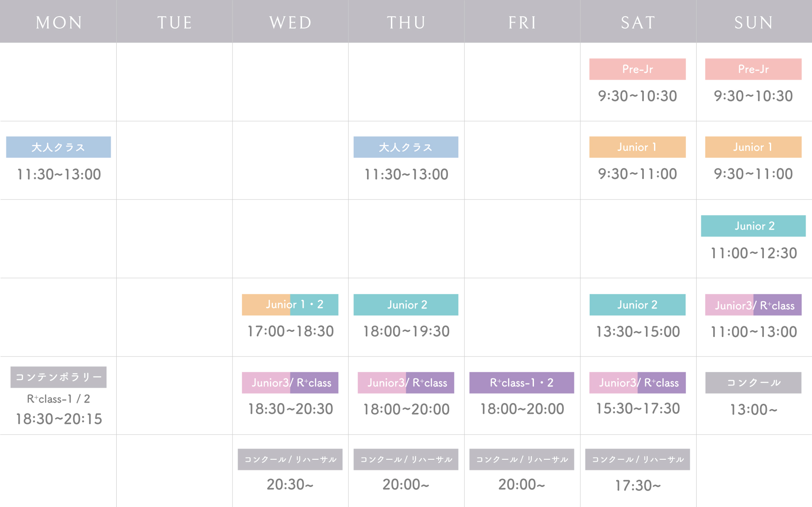The width and height of the screenshot is (812, 507).
Task: Click Monday's 18:30~20:15 time text
Action: tap(59, 419)
